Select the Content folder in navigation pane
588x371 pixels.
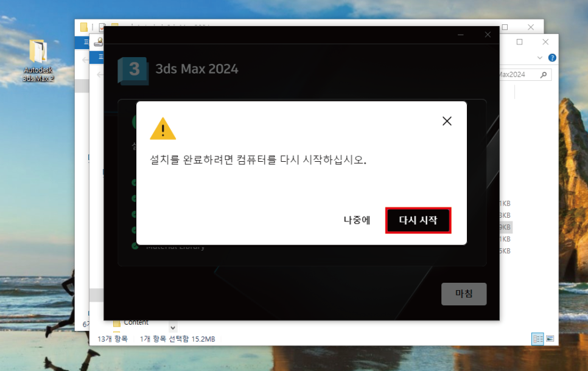pyautogui.click(x=131, y=323)
